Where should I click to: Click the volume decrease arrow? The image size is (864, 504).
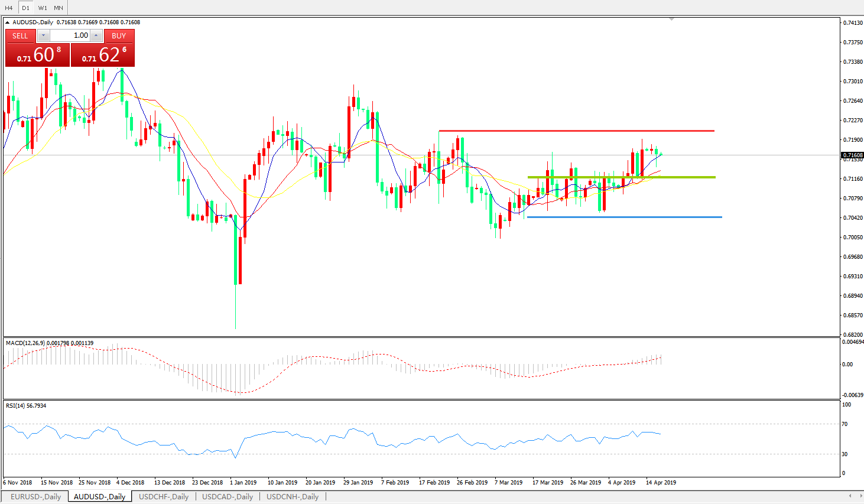click(x=43, y=36)
